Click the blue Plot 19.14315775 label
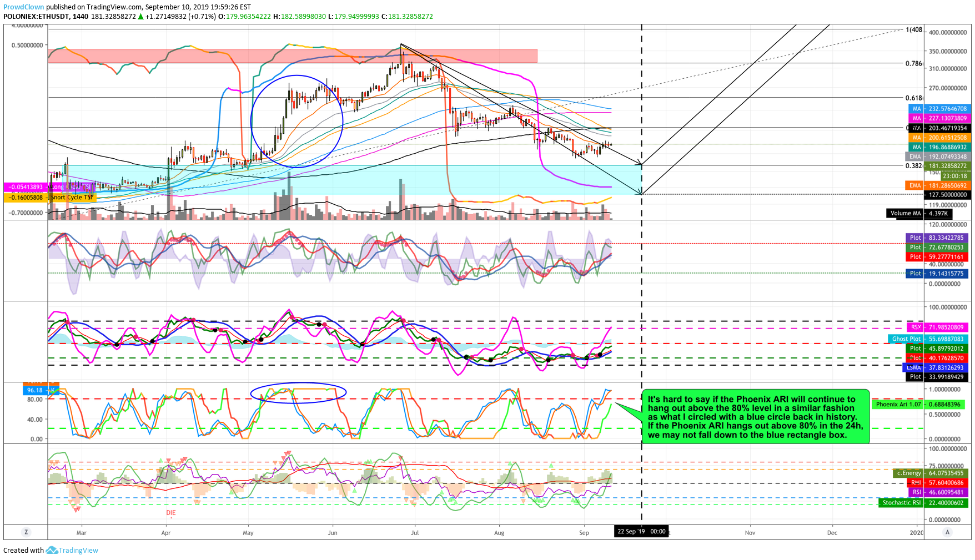The height and width of the screenshot is (560, 975). click(x=938, y=274)
